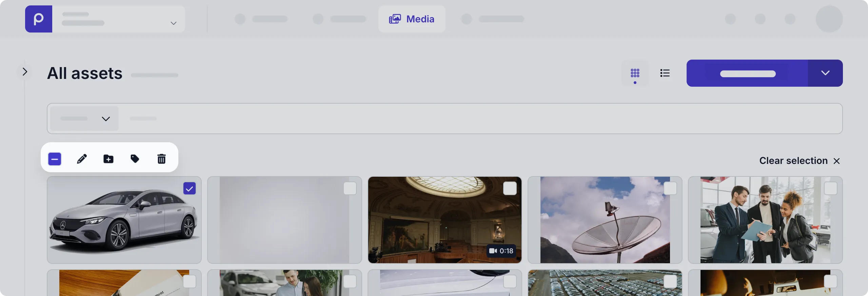Open the filter dropdown in search bar
The height and width of the screenshot is (296, 868).
coord(84,119)
